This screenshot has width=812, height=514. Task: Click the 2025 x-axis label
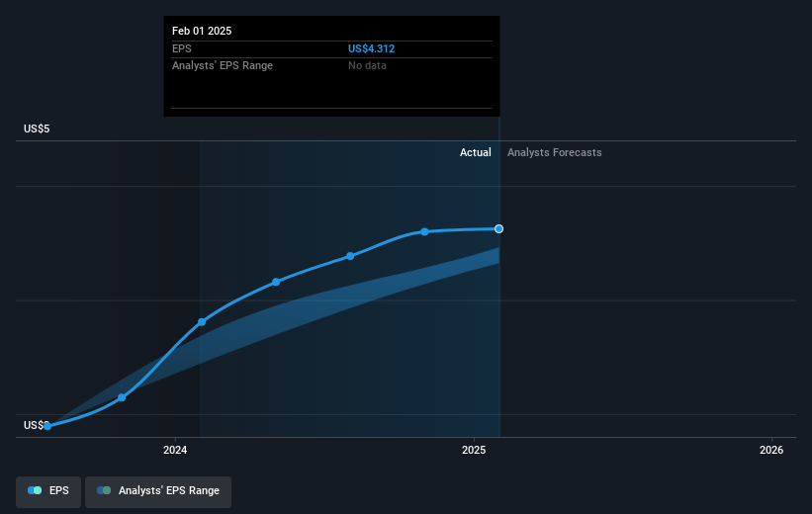click(x=474, y=450)
